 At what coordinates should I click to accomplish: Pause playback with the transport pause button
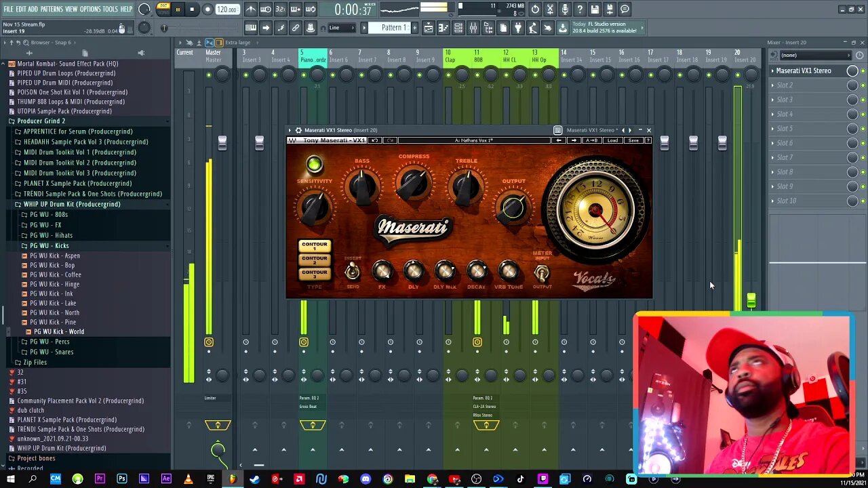click(x=178, y=9)
